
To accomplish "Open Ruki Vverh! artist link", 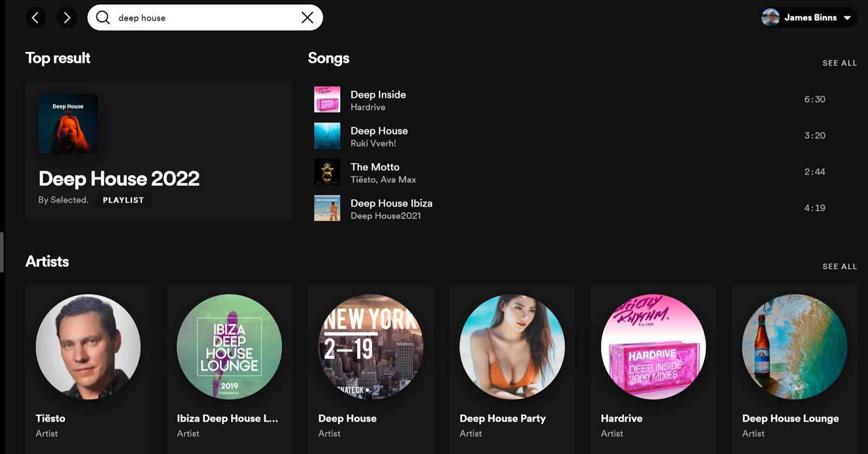I will pyautogui.click(x=373, y=143).
